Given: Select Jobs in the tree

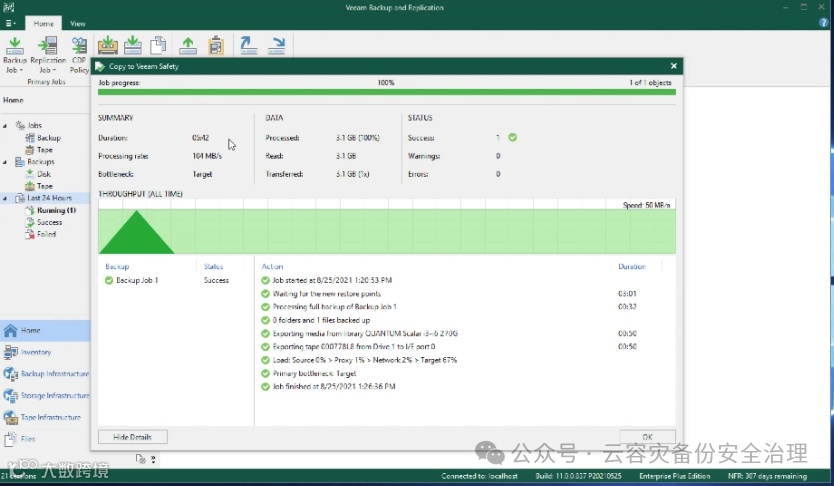Looking at the screenshot, I should [35, 125].
